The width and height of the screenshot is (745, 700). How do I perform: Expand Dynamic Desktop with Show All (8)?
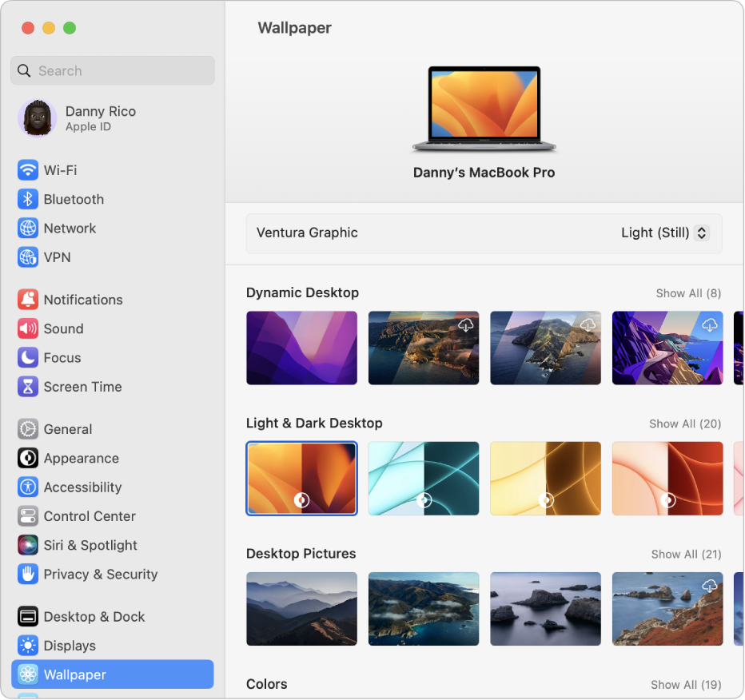tap(688, 293)
